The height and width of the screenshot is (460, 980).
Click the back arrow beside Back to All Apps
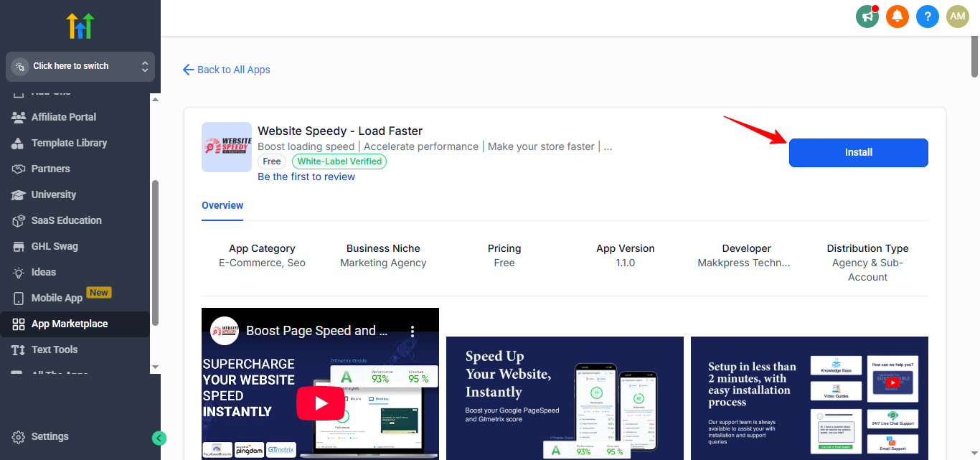click(x=189, y=70)
